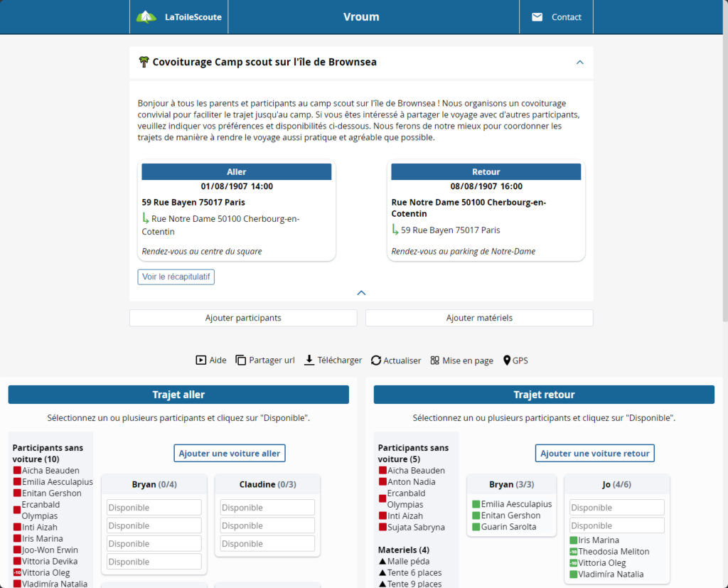Click the Partager url copy icon

tap(240, 360)
